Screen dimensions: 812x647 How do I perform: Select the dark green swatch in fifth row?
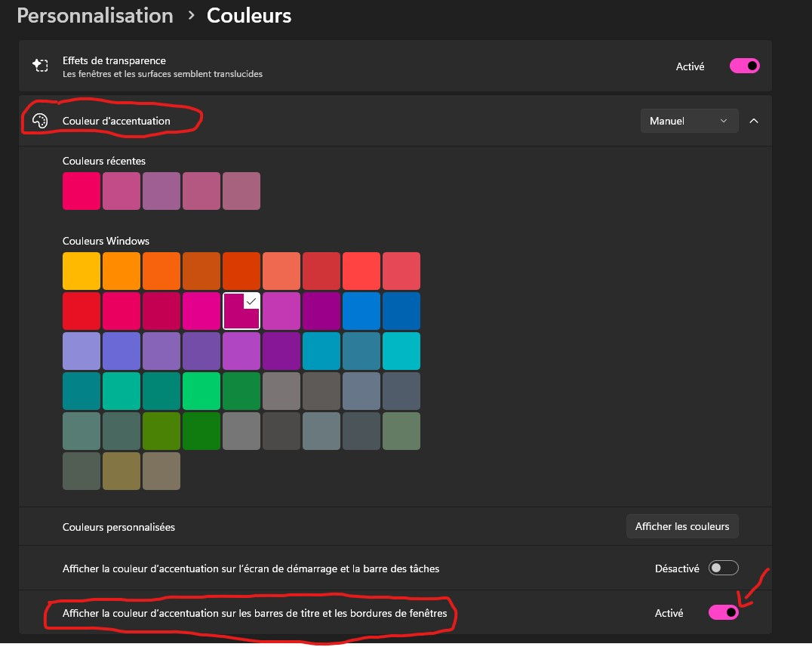coord(201,431)
